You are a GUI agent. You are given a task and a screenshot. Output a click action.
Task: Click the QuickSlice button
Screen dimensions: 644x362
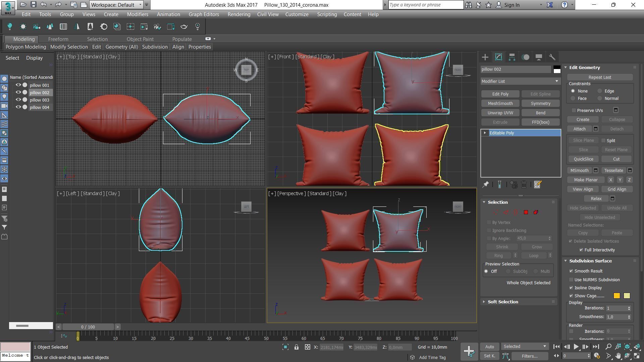coord(583,159)
